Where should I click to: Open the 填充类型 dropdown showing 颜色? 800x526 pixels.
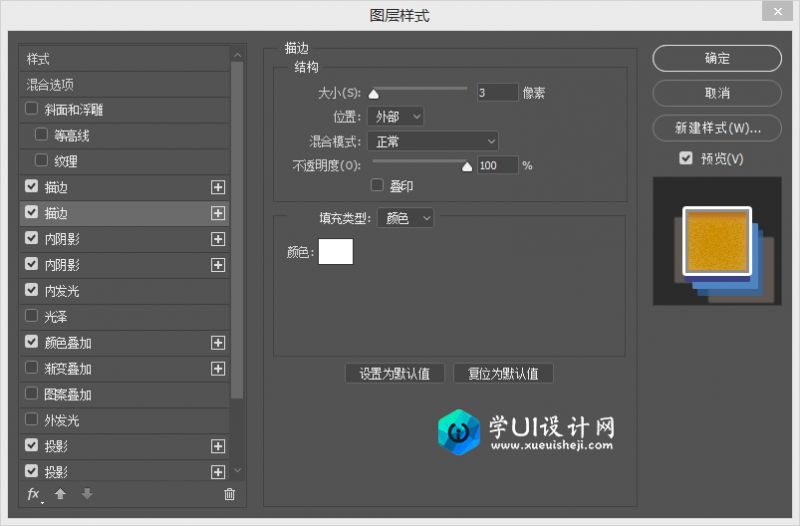coord(406,218)
